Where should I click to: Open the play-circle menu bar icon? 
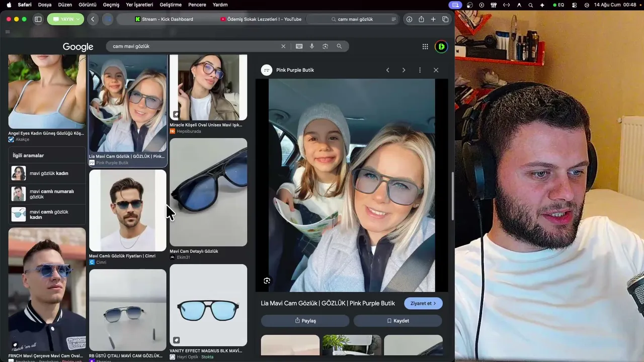[x=481, y=5]
